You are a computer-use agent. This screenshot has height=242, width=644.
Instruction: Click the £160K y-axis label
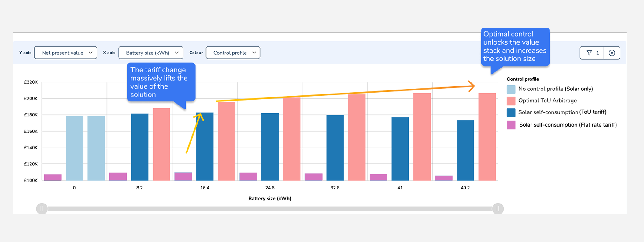click(31, 131)
